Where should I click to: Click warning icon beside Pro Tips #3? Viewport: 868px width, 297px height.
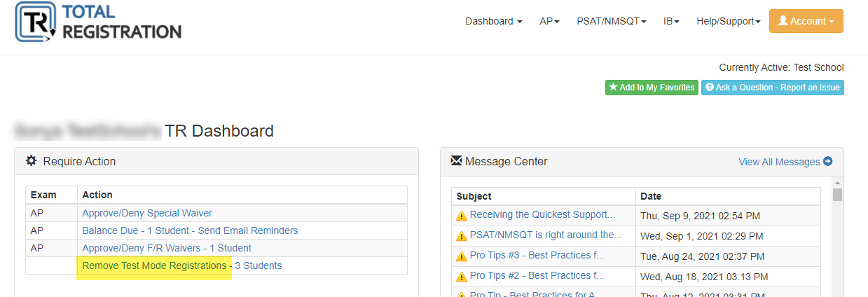[x=461, y=256]
